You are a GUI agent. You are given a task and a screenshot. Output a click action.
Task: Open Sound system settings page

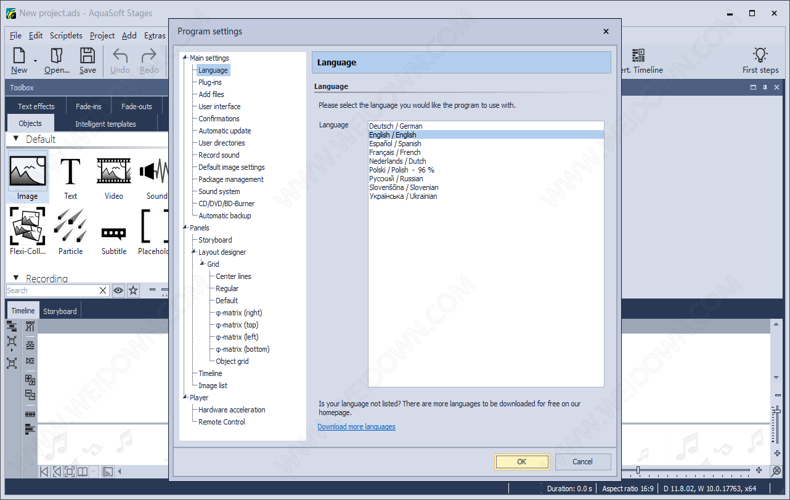click(219, 192)
